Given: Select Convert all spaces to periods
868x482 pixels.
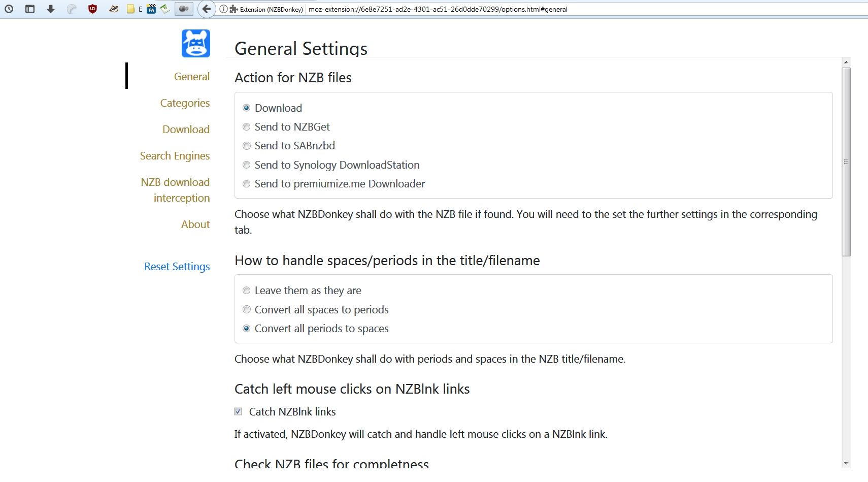Looking at the screenshot, I should [x=247, y=310].
